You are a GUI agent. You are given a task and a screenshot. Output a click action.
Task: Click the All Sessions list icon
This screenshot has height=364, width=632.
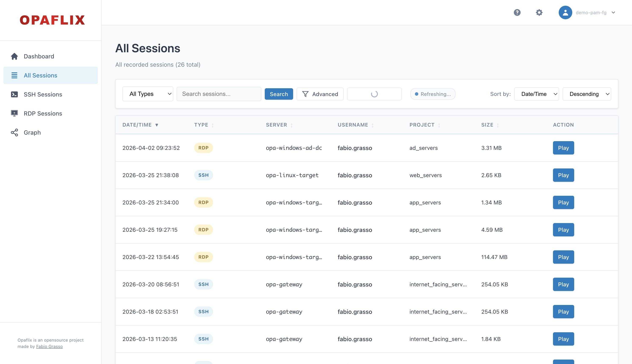pyautogui.click(x=14, y=75)
